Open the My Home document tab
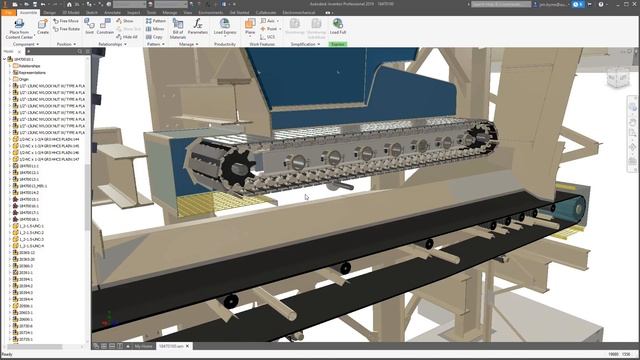The image size is (640, 360). [143, 346]
